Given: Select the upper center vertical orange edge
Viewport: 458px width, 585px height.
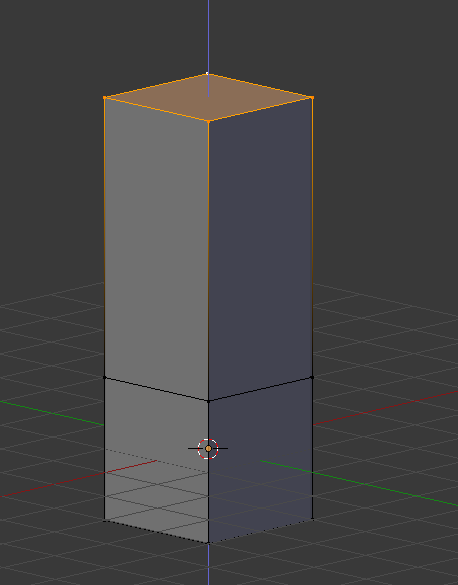Looking at the screenshot, I should tap(208, 261).
